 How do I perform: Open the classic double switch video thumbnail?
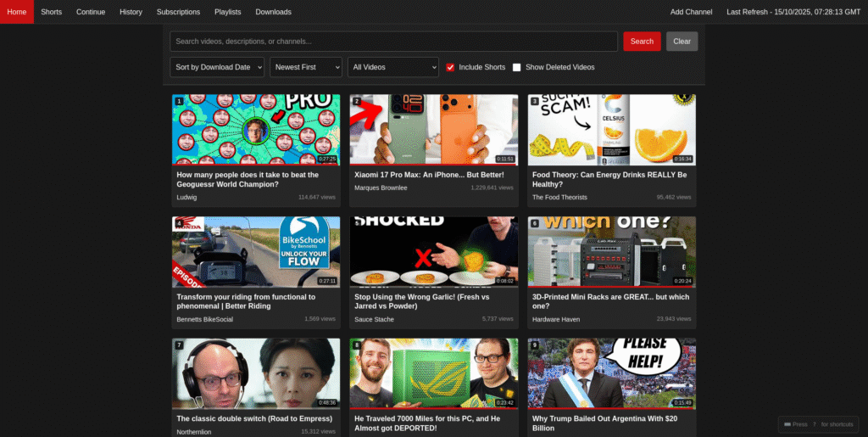tap(255, 373)
